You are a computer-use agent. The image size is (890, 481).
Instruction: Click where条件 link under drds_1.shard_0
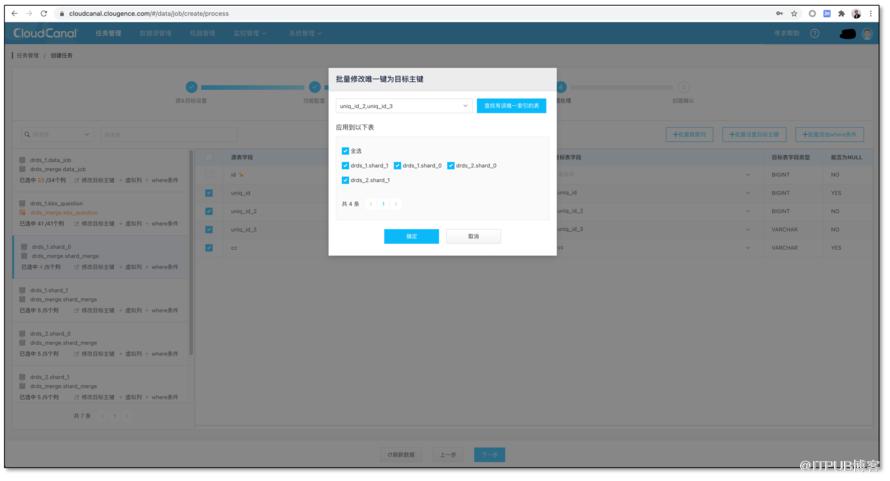[x=165, y=267]
